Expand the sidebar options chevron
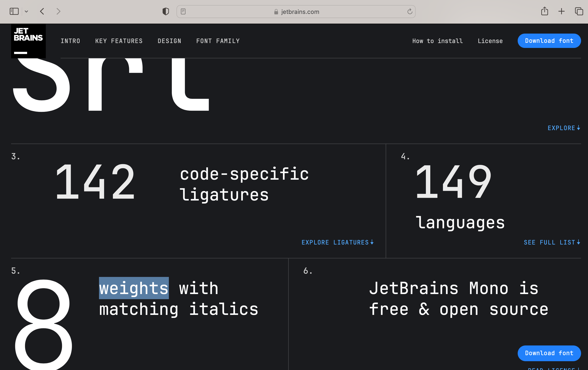Screen dimensions: 588x370 coord(27,11)
